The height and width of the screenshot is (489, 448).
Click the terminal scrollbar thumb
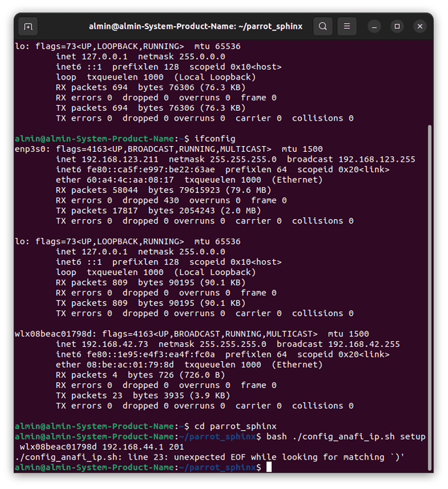[x=428, y=293]
